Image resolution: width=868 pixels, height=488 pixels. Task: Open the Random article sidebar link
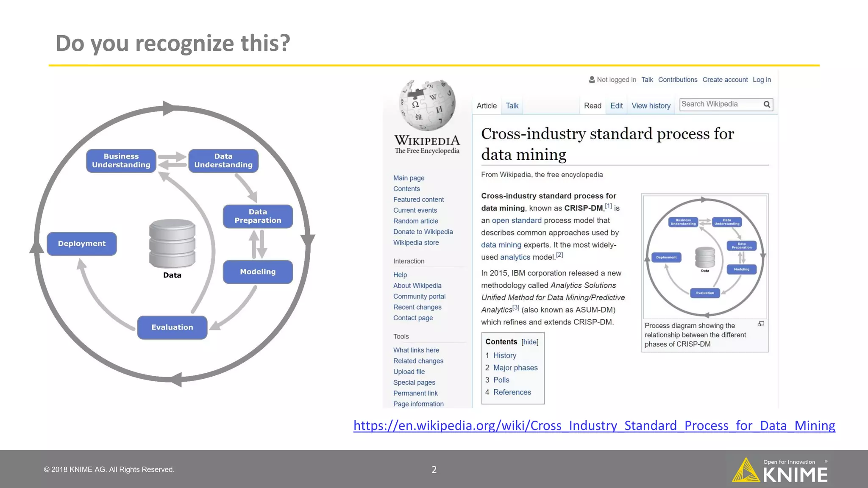[x=415, y=221]
